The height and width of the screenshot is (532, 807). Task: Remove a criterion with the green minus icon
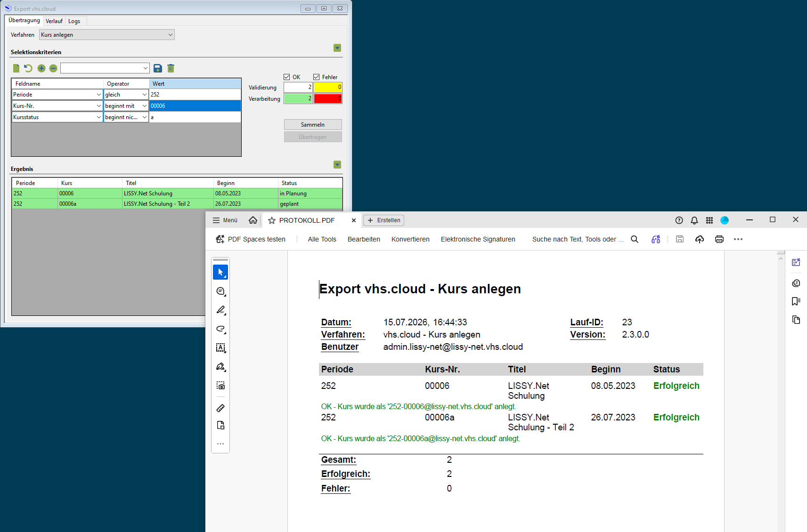pos(53,68)
